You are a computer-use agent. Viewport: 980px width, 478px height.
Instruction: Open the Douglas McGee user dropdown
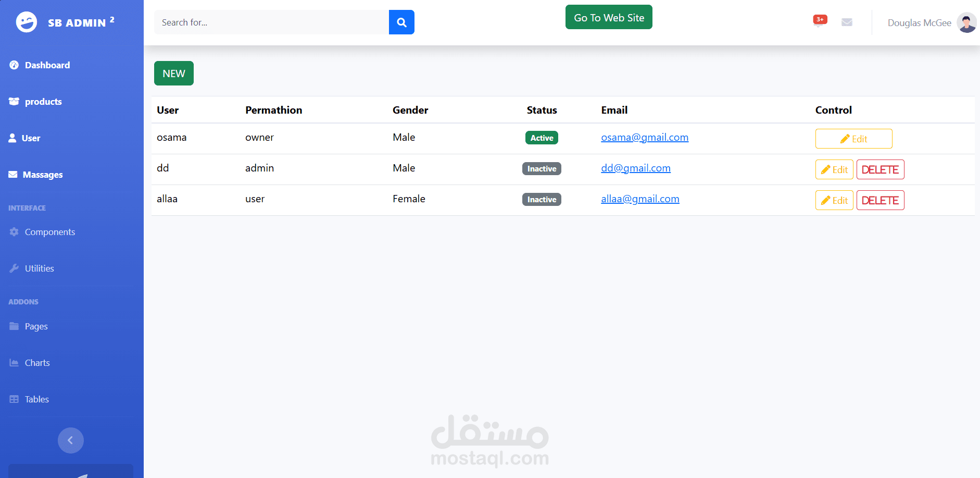click(x=919, y=23)
